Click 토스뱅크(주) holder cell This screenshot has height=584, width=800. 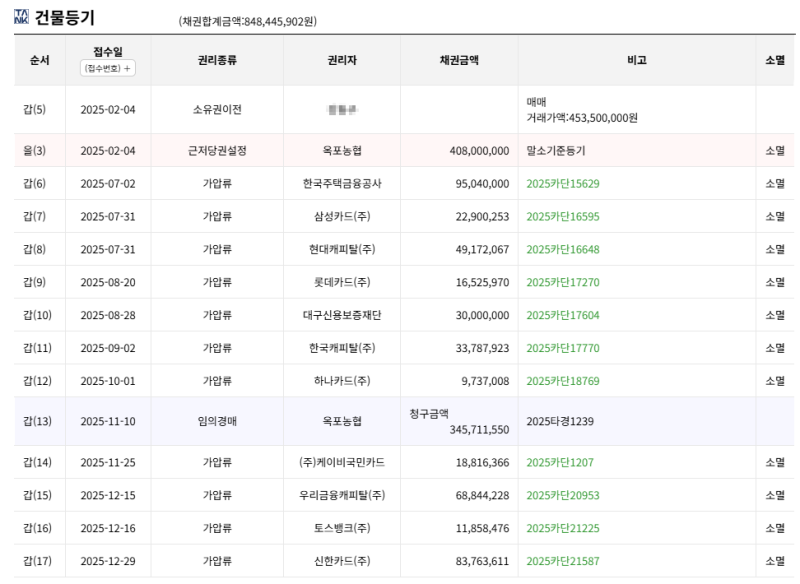(342, 528)
